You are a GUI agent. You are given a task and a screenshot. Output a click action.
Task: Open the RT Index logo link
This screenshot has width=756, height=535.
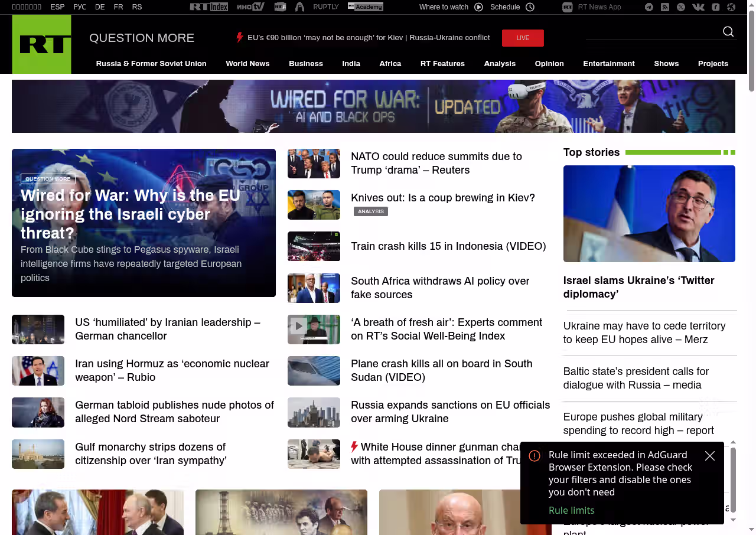208,7
